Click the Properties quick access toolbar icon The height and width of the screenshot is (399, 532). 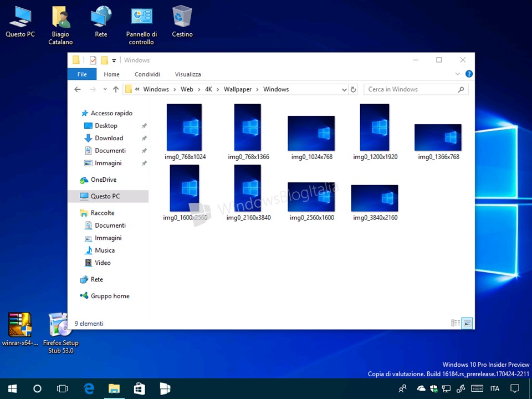pyautogui.click(x=93, y=60)
